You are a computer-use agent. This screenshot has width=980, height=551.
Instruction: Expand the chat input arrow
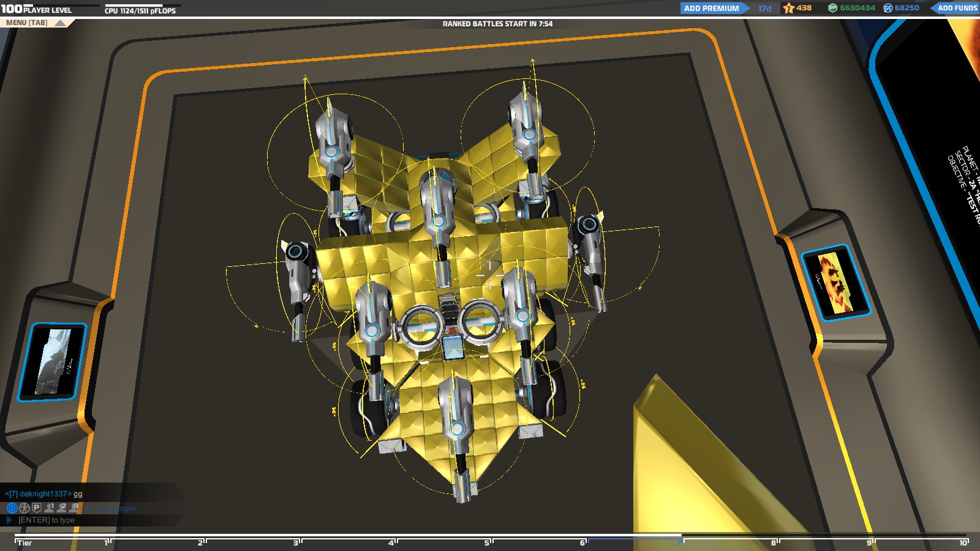(x=10, y=519)
